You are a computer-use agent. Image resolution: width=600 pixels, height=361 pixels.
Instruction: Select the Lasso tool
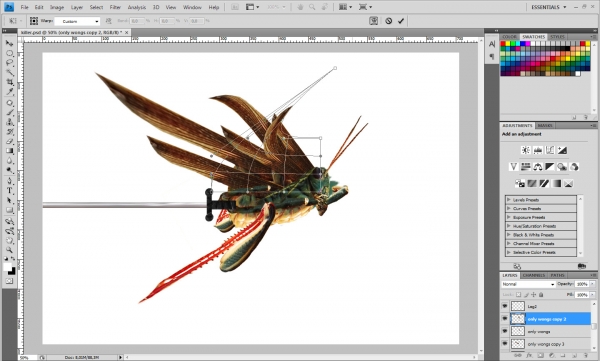pos(10,63)
